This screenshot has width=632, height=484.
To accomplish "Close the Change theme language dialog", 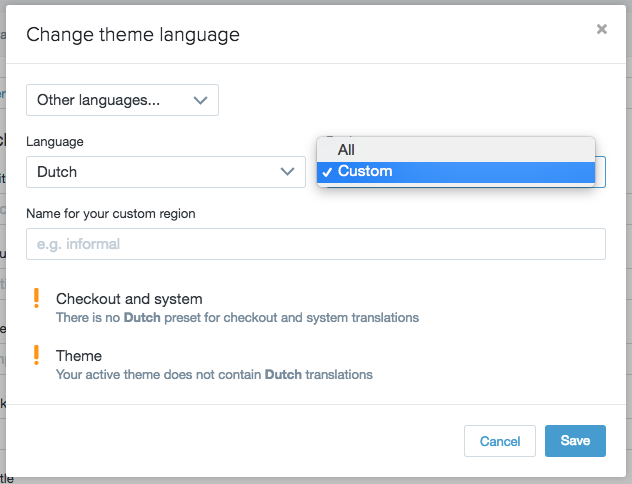I will [x=601, y=29].
